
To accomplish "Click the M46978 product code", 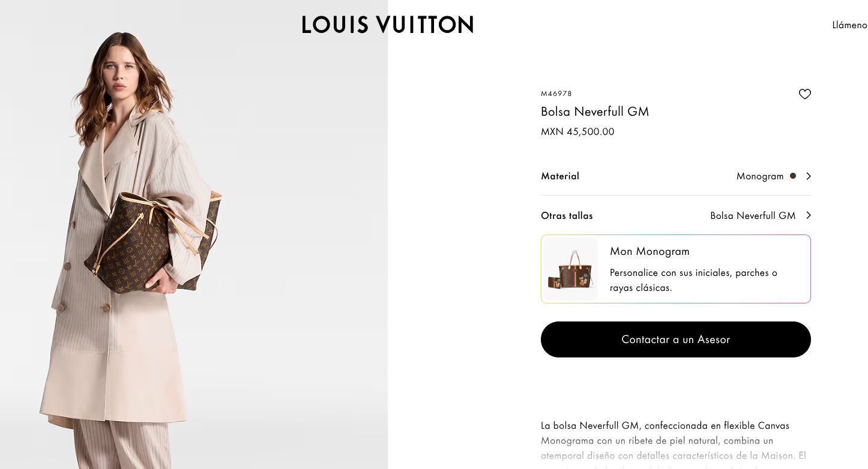I will 556,94.
